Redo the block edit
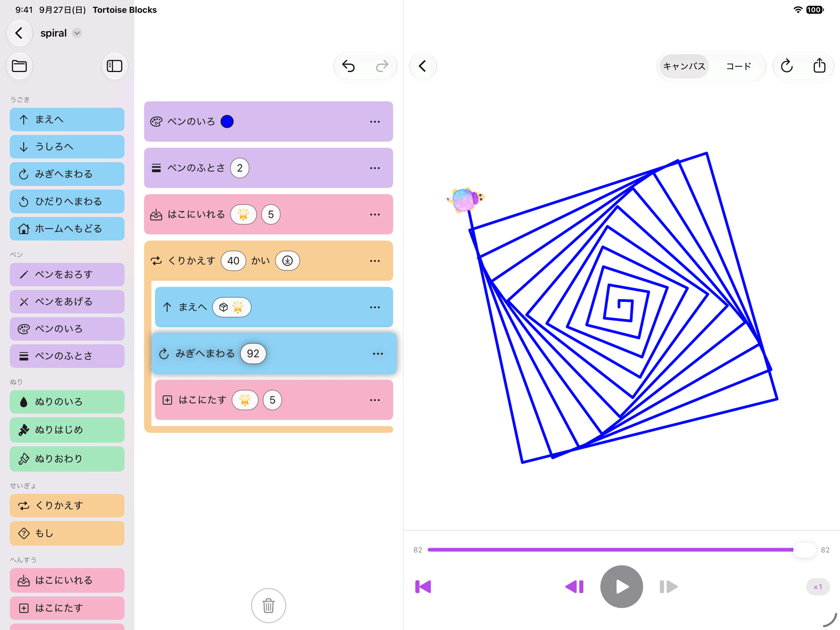This screenshot has height=630, width=840. (382, 66)
